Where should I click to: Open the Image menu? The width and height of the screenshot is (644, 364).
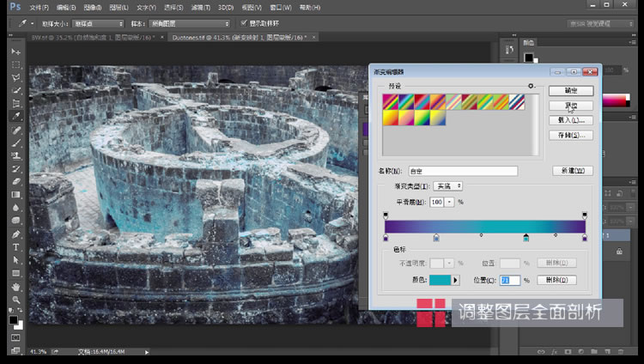(x=93, y=8)
